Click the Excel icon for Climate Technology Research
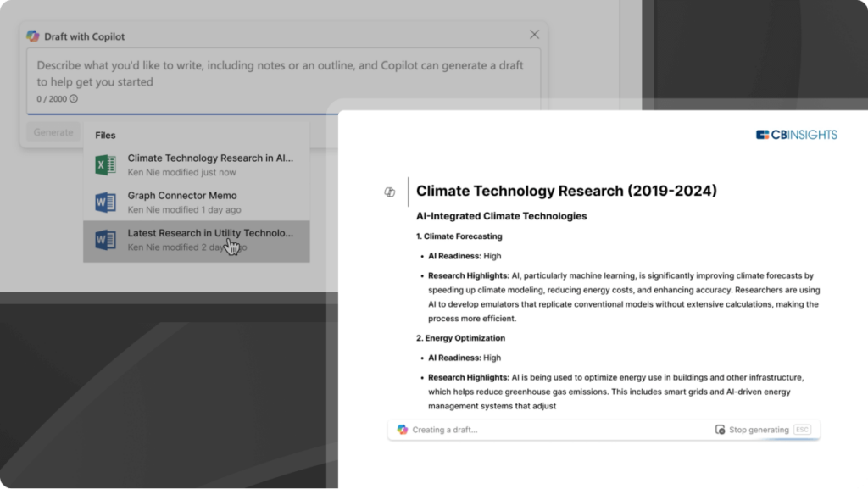 105,164
